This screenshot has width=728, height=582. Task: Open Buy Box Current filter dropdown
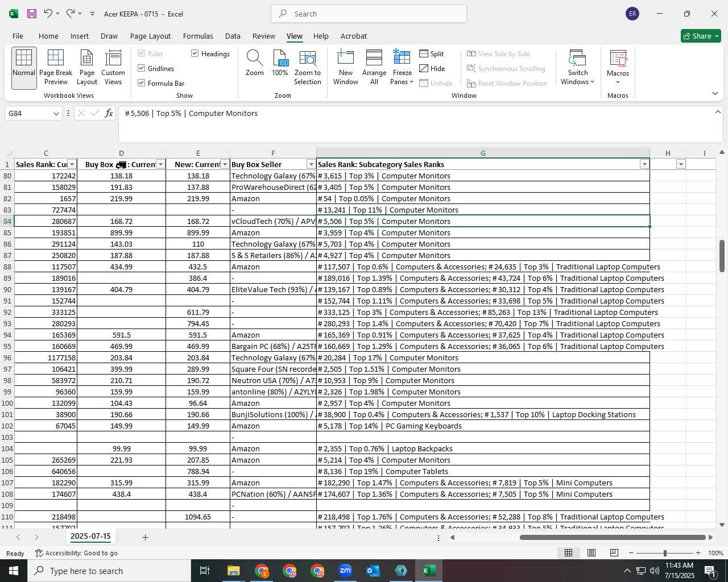160,164
